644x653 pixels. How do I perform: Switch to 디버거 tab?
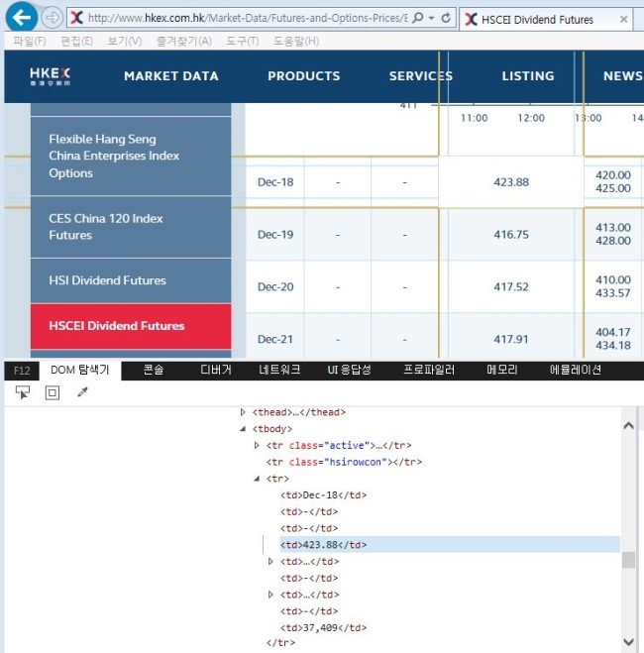click(216, 370)
